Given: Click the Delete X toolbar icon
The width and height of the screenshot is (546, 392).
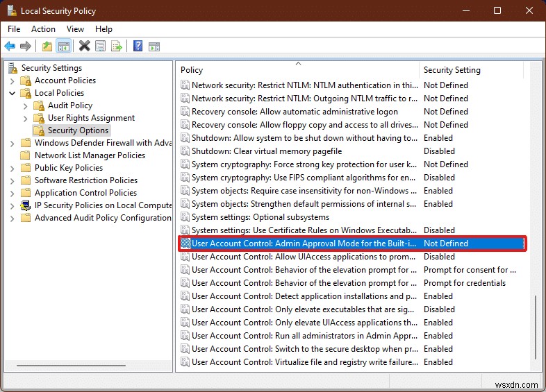Looking at the screenshot, I should coord(84,46).
